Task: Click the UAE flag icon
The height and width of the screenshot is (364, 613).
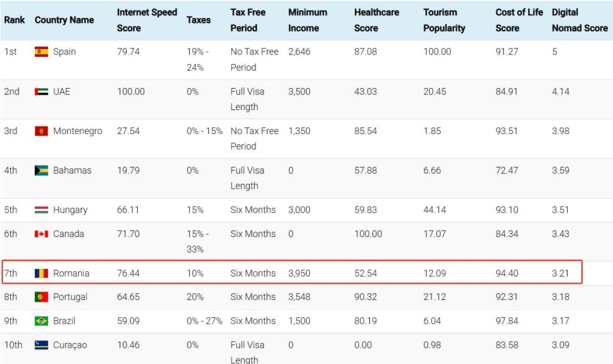Action: pos(41,92)
